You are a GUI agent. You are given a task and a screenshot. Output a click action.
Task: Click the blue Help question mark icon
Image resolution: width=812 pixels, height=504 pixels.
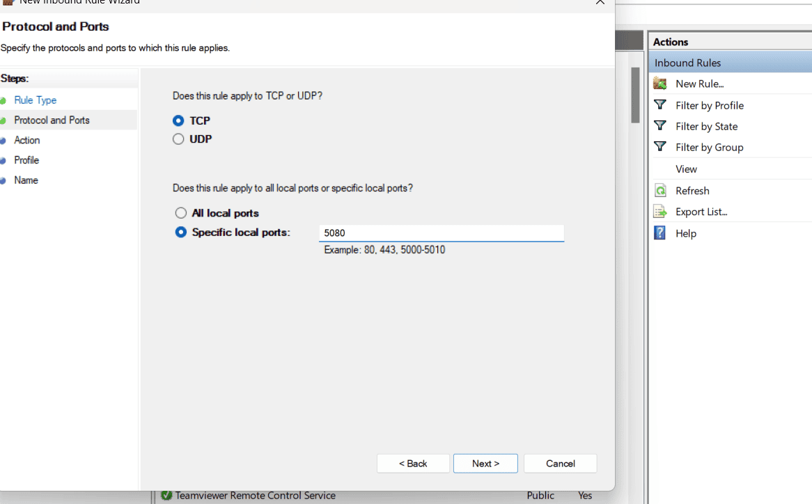660,233
